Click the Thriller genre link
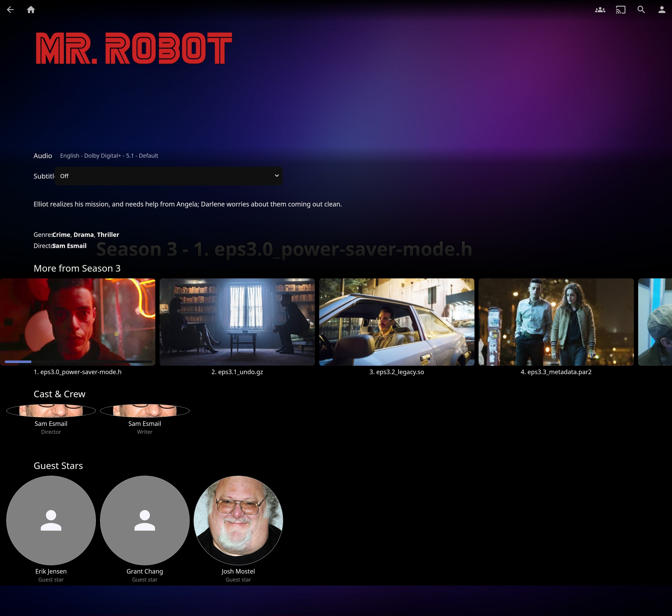Image resolution: width=672 pixels, height=616 pixels. [x=108, y=235]
